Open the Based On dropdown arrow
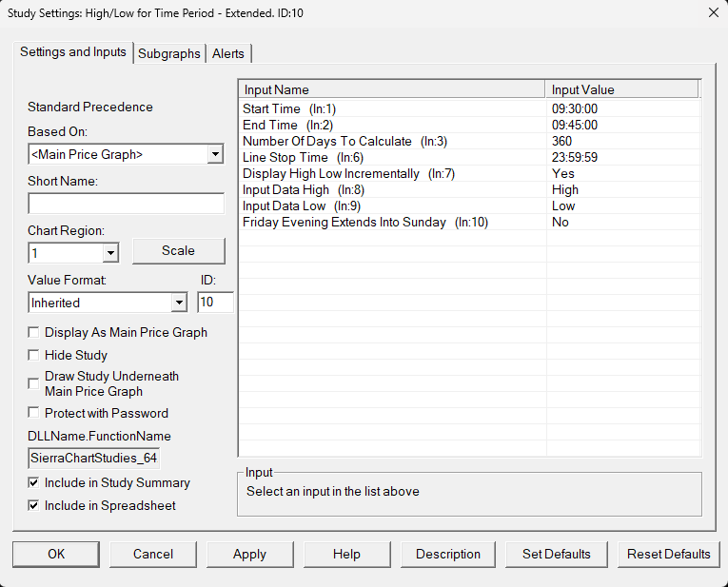728x587 pixels. click(x=215, y=154)
